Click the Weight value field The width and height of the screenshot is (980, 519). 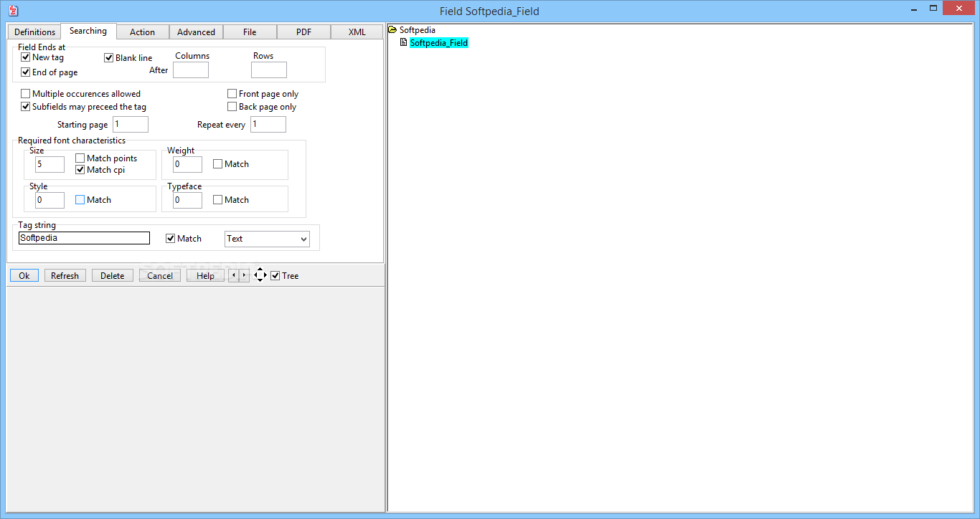[x=187, y=164]
